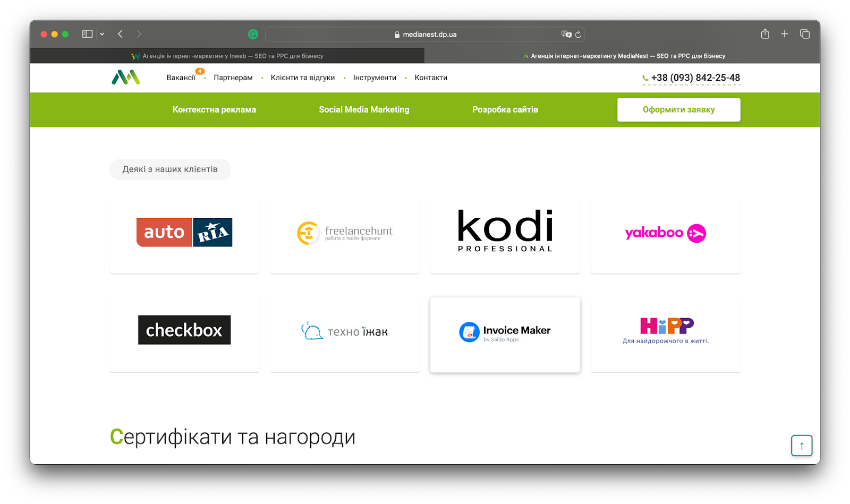Reload the page with the refresh icon
This screenshot has width=850, height=504.
click(578, 34)
